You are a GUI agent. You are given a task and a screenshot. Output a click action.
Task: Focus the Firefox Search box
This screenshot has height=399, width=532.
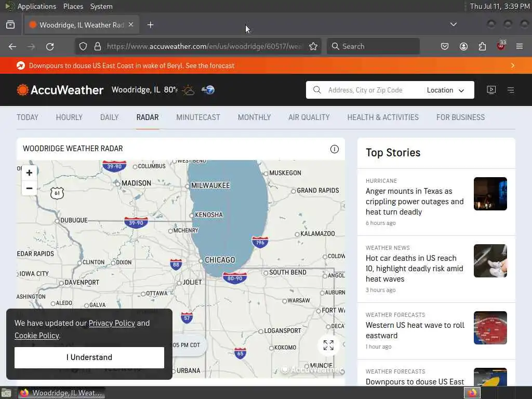tap(373, 46)
